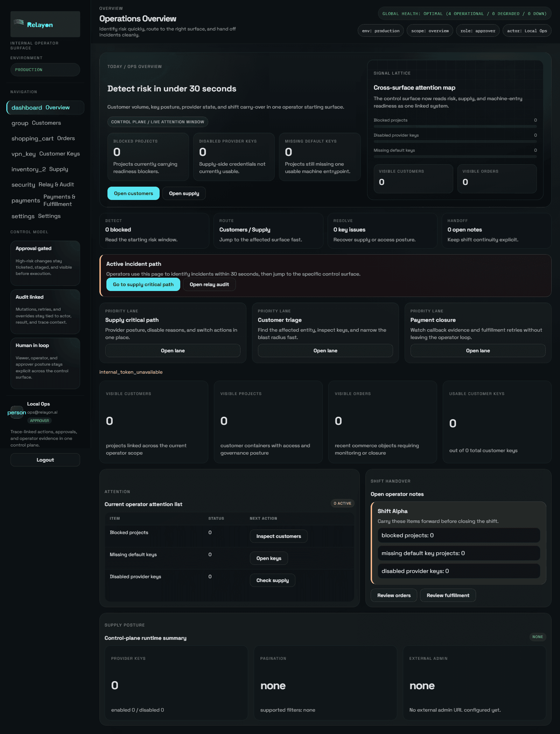Click the env: production chip
Screen dimensions: 560x734
click(380, 30)
